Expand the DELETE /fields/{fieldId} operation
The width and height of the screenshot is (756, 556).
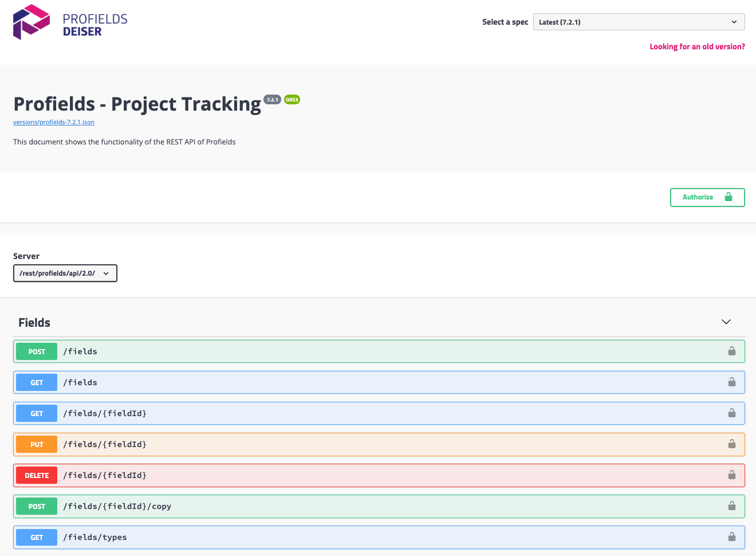coord(379,475)
